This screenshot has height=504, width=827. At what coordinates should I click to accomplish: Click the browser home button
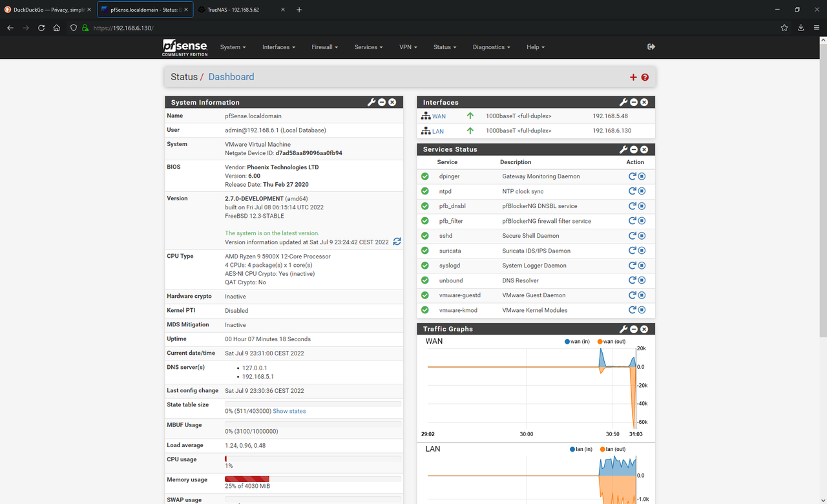pyautogui.click(x=57, y=28)
